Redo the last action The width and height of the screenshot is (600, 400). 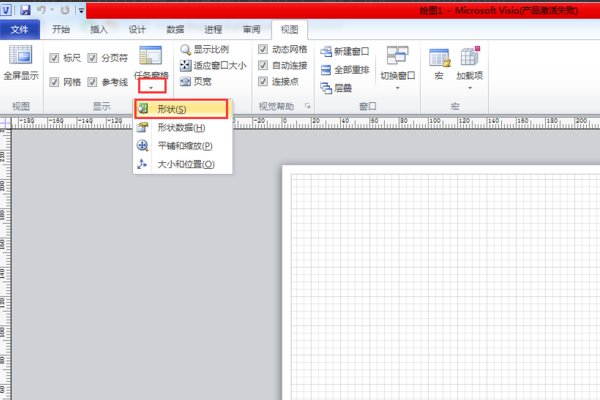tap(65, 10)
